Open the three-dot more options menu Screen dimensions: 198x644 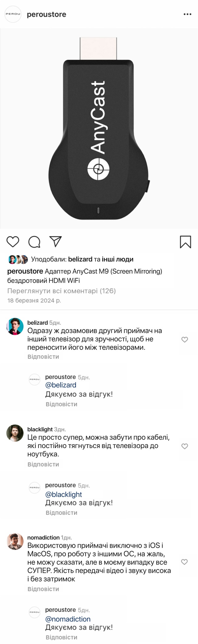click(x=187, y=14)
